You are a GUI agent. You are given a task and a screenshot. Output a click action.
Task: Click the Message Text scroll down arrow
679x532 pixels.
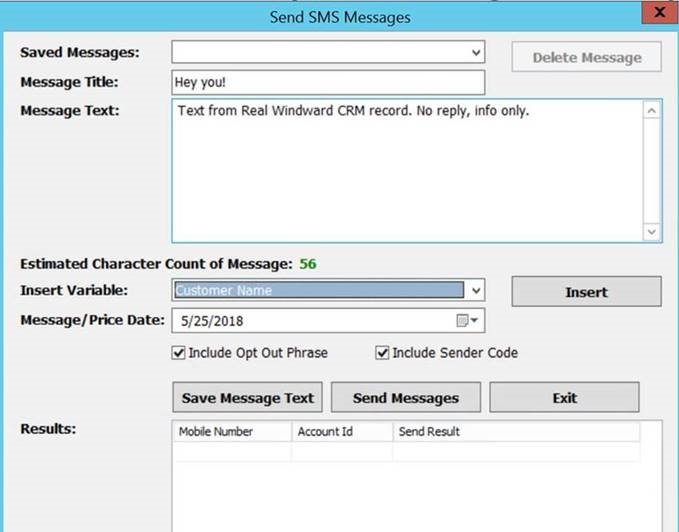(652, 232)
